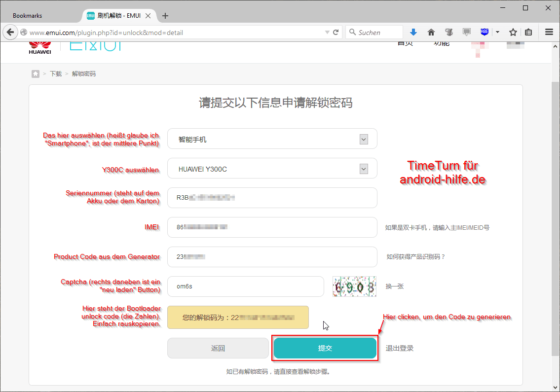Focus the IMEI input field
This screenshot has width=560, height=392.
click(272, 227)
